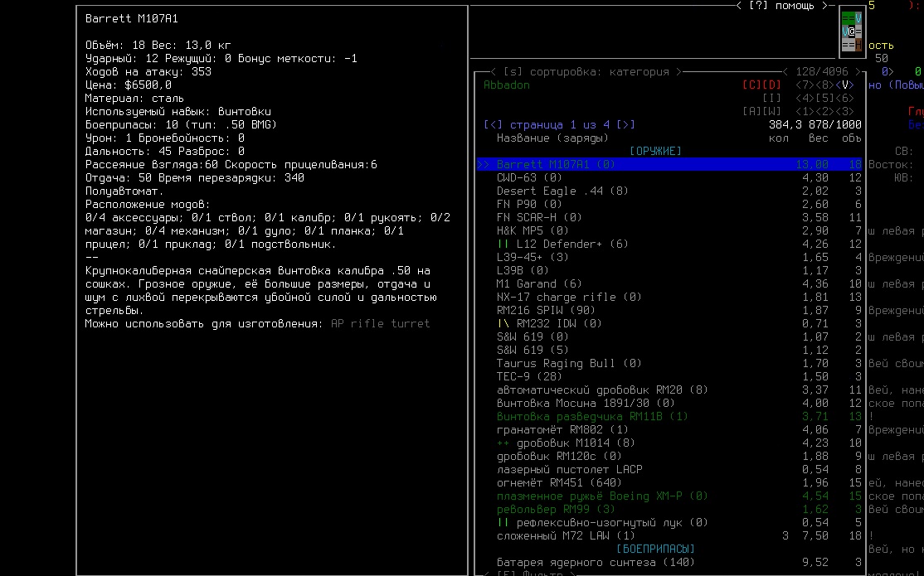
Task: Change sorting via [s] сортировка: категория
Action: 586,72
